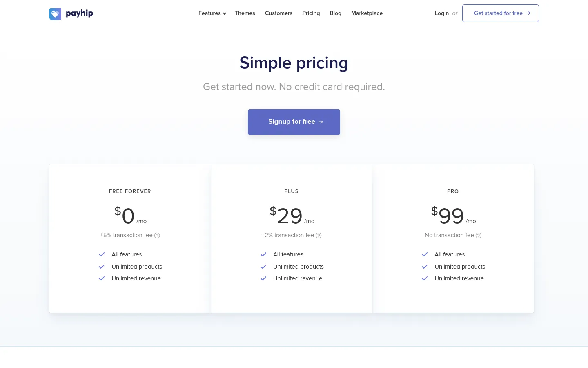
Task: Click the $29 /mo price
Action: point(292,215)
